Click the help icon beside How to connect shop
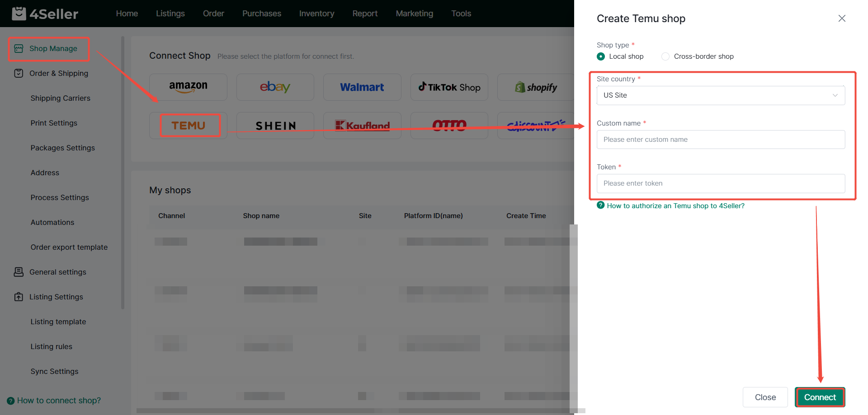The height and width of the screenshot is (415, 868). (11, 401)
